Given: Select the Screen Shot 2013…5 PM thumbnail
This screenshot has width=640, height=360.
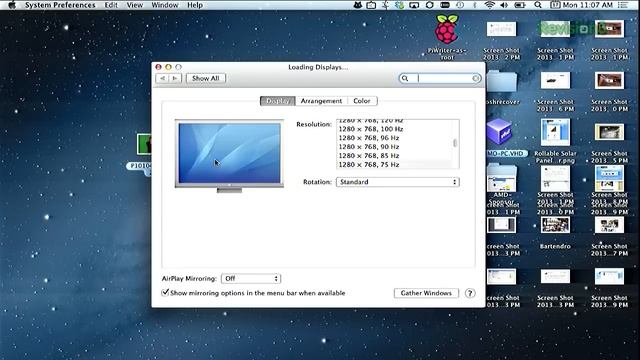Looking at the screenshot, I should pyautogui.click(x=609, y=132).
